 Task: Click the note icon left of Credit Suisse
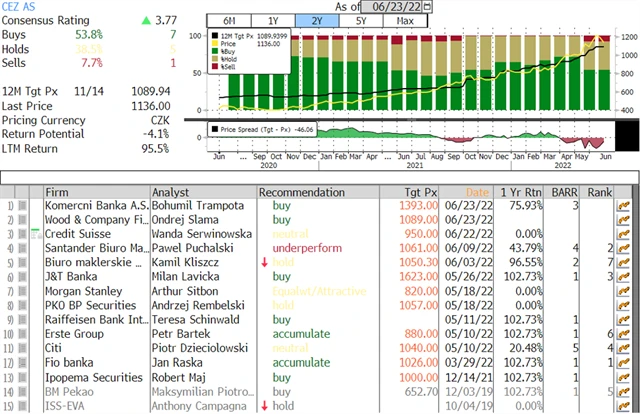37,233
